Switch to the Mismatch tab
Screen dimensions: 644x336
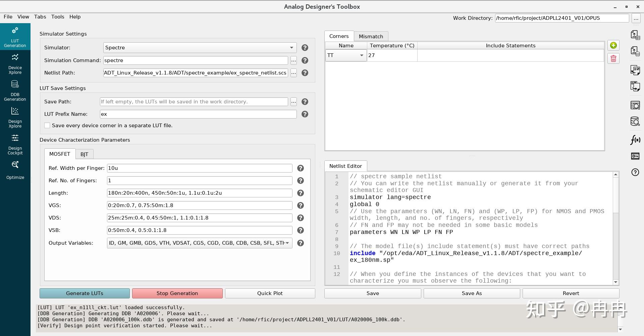coord(371,36)
